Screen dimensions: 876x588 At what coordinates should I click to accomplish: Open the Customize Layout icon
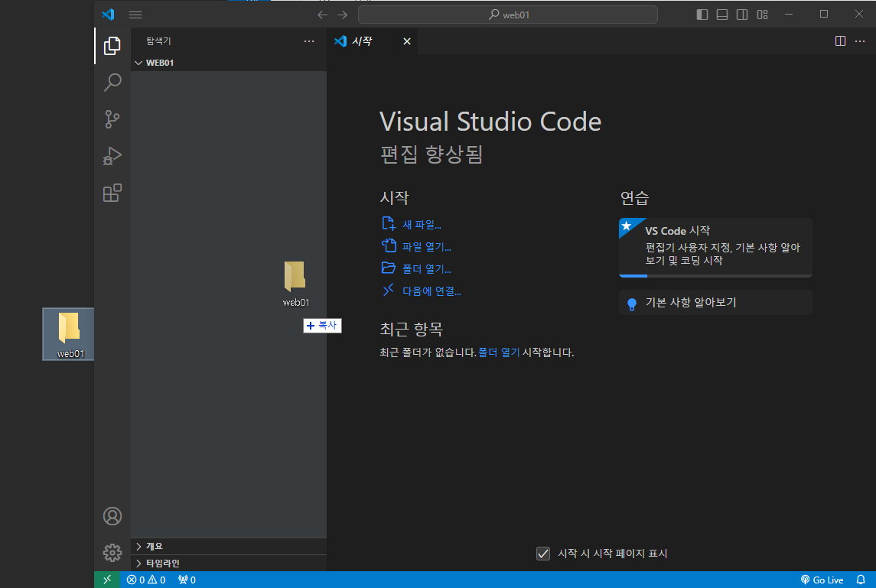click(x=762, y=15)
